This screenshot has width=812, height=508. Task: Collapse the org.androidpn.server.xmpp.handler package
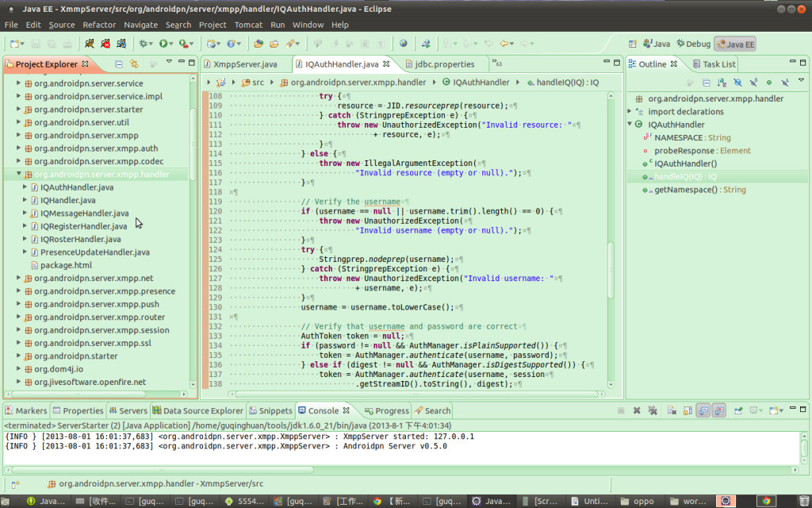19,174
